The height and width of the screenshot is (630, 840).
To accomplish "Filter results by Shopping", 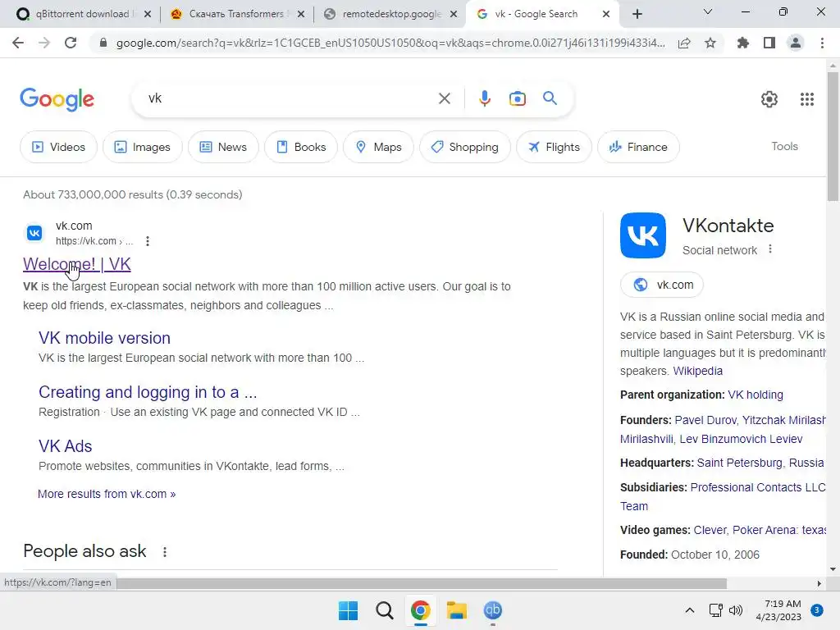I will (x=465, y=147).
